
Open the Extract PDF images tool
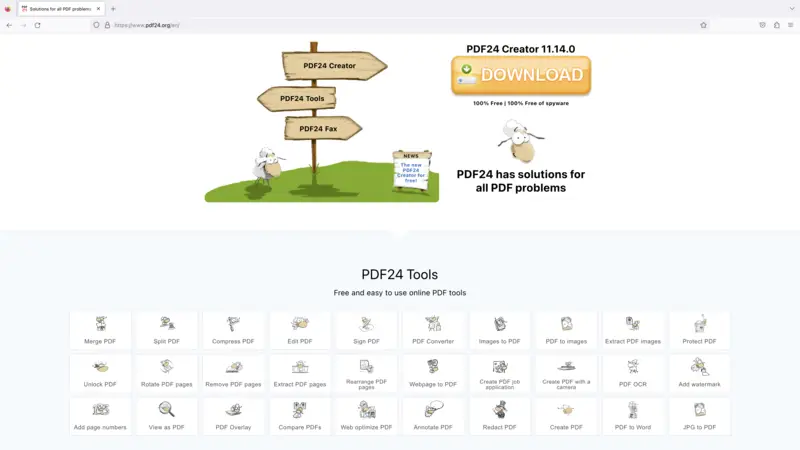point(633,331)
